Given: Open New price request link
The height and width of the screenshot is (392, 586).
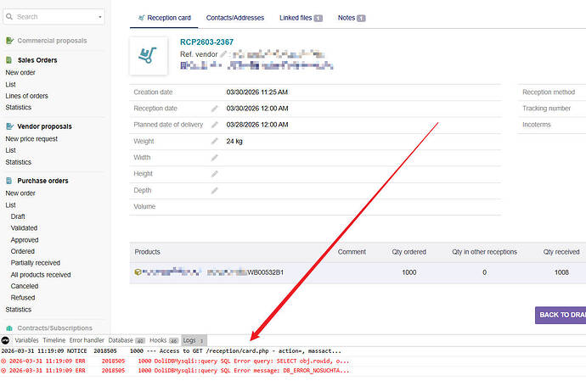Looking at the screenshot, I should [31, 138].
